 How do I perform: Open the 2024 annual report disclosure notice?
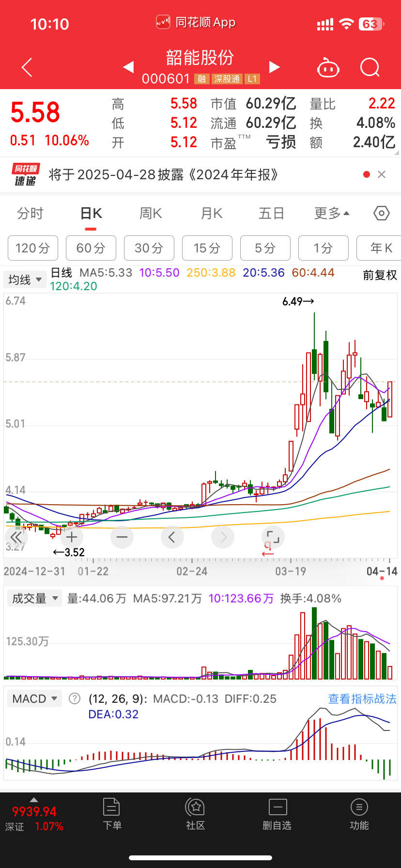tap(163, 174)
